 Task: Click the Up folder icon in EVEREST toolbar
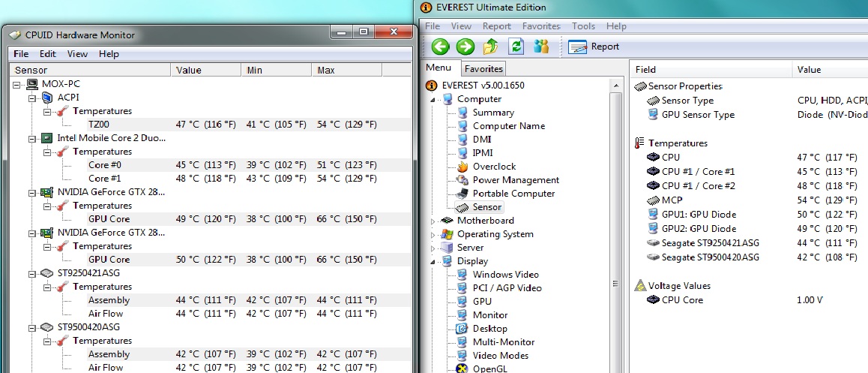coord(490,47)
